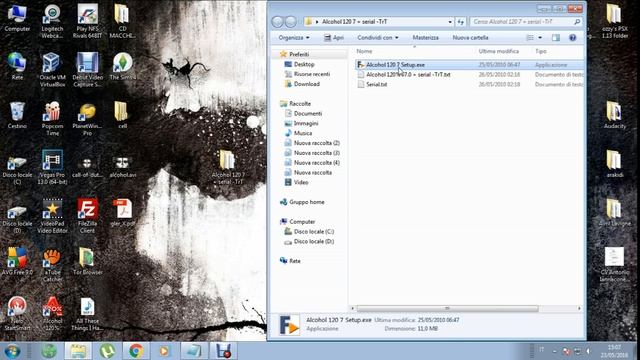Select Alcohol 120% v7.0 + serial -TrT.txt
640x360 pixels.
[x=469, y=75]
